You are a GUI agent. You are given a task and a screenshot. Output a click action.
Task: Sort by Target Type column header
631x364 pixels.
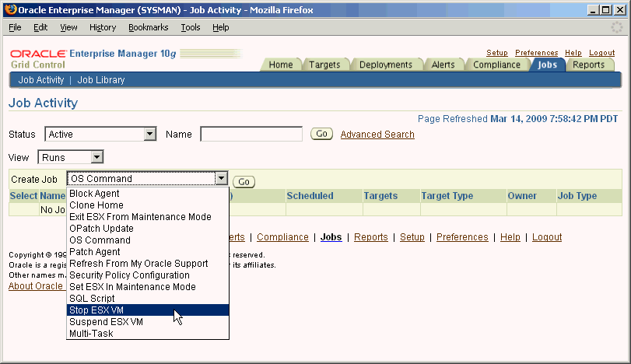447,196
